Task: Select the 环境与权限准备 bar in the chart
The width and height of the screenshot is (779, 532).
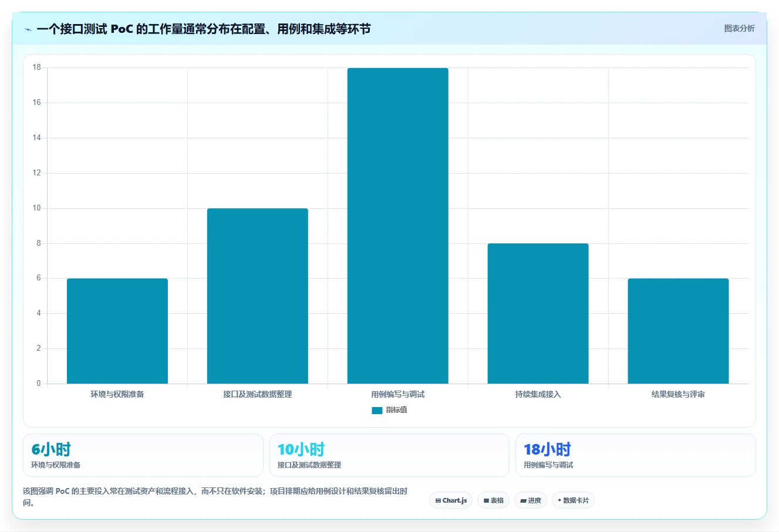Action: (117, 331)
